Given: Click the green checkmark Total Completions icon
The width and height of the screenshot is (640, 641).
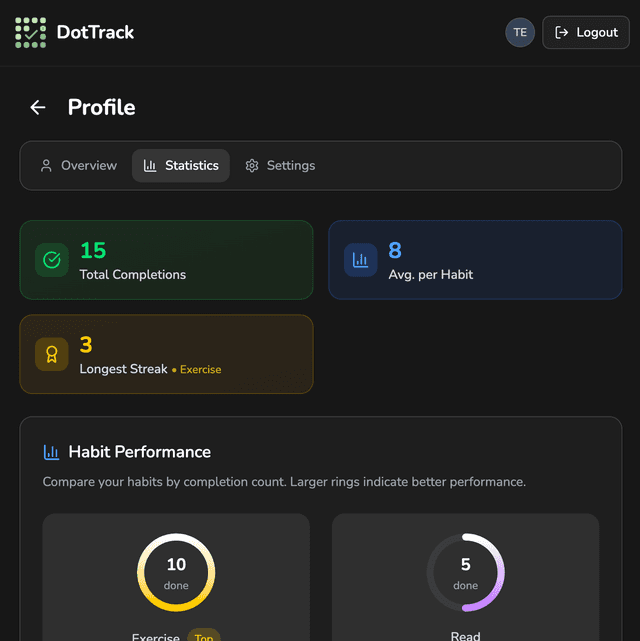Looking at the screenshot, I should 52,260.
